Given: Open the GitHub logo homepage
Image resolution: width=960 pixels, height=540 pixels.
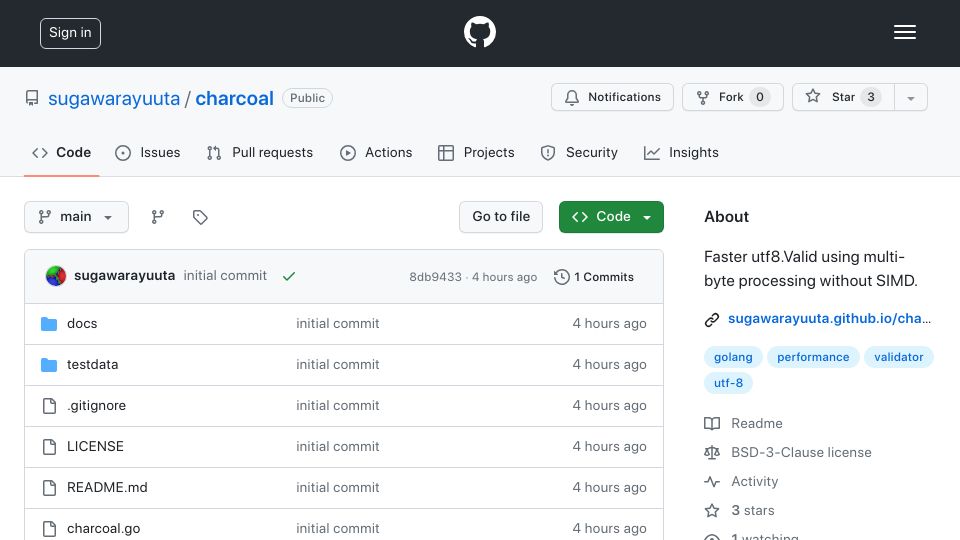Looking at the screenshot, I should click(x=479, y=32).
